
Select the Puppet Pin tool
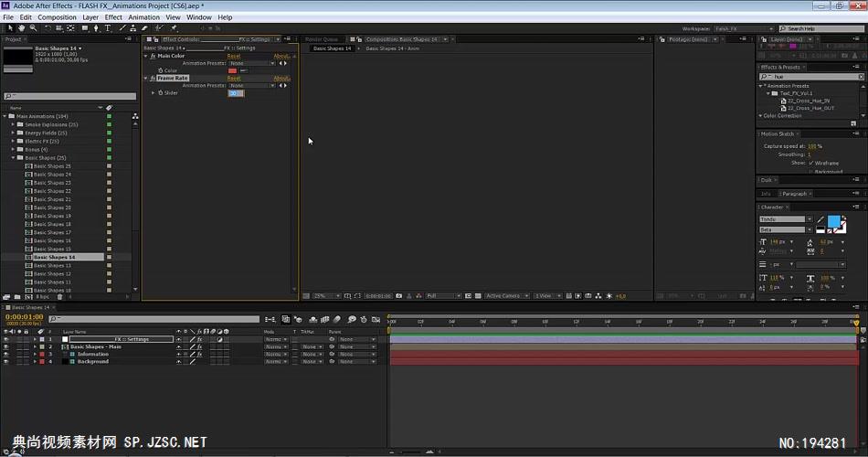174,27
